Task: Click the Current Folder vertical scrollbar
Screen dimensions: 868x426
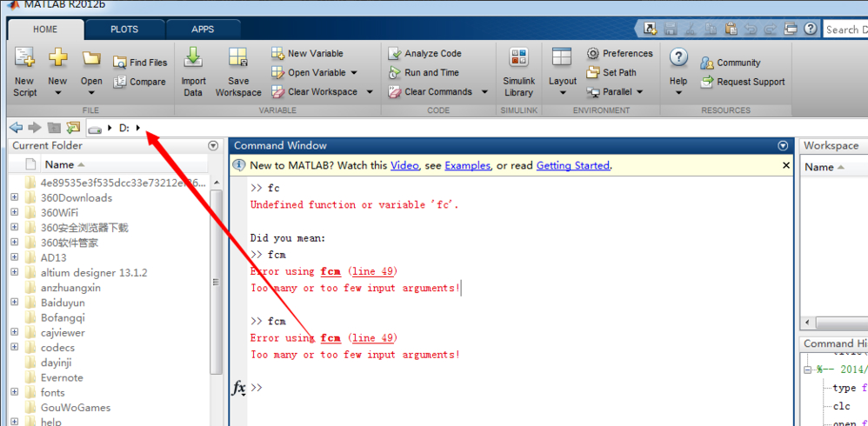Action: click(216, 283)
